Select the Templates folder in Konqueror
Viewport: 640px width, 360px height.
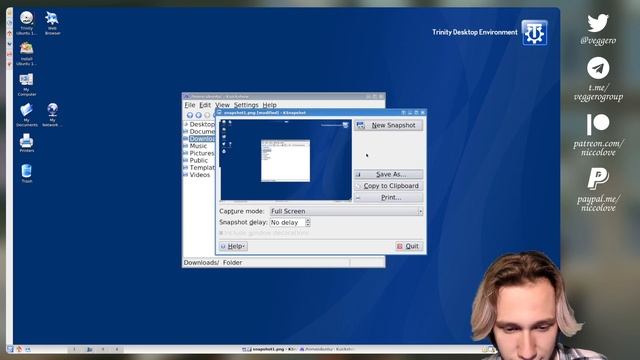199,167
